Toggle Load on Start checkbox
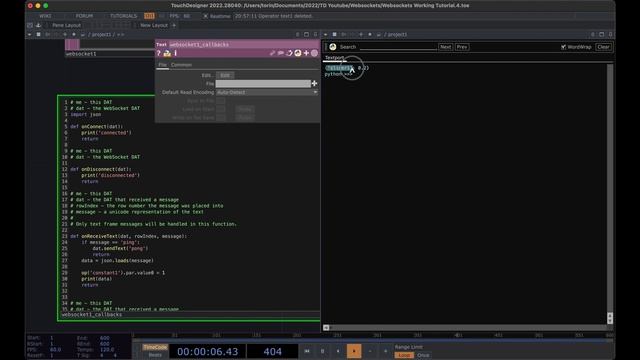 (x=220, y=109)
